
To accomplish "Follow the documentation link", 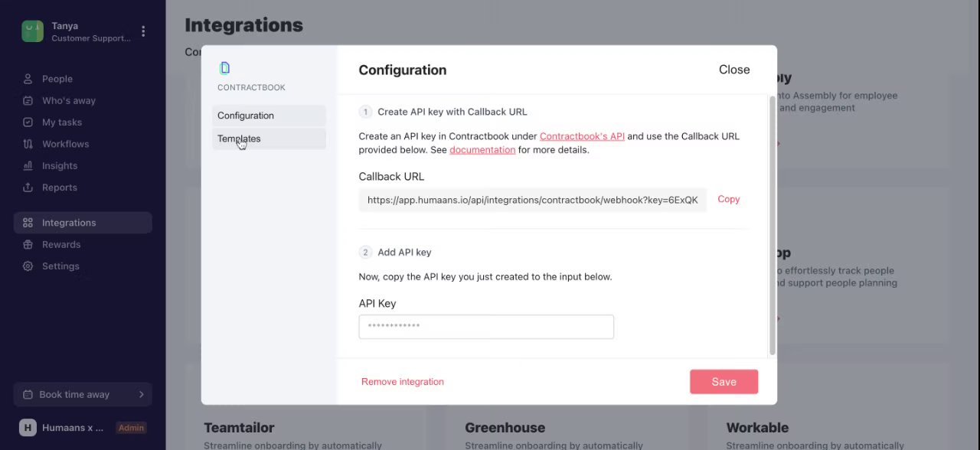I will [x=482, y=150].
